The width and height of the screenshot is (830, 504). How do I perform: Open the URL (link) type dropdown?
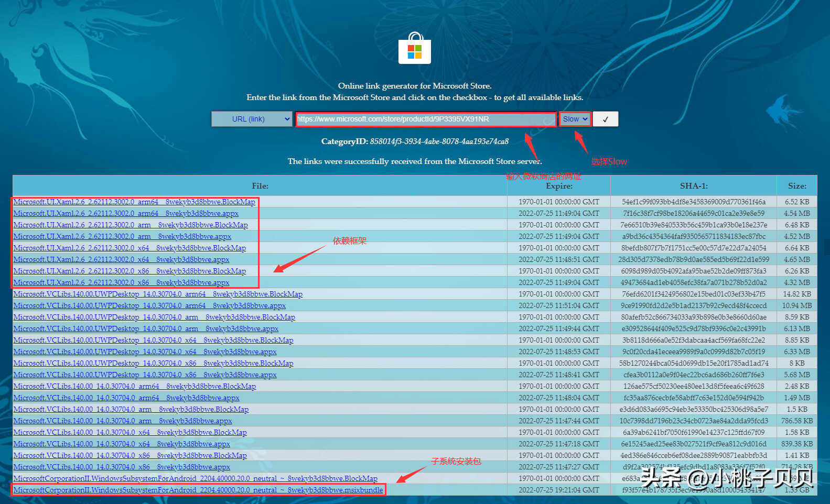coord(252,119)
